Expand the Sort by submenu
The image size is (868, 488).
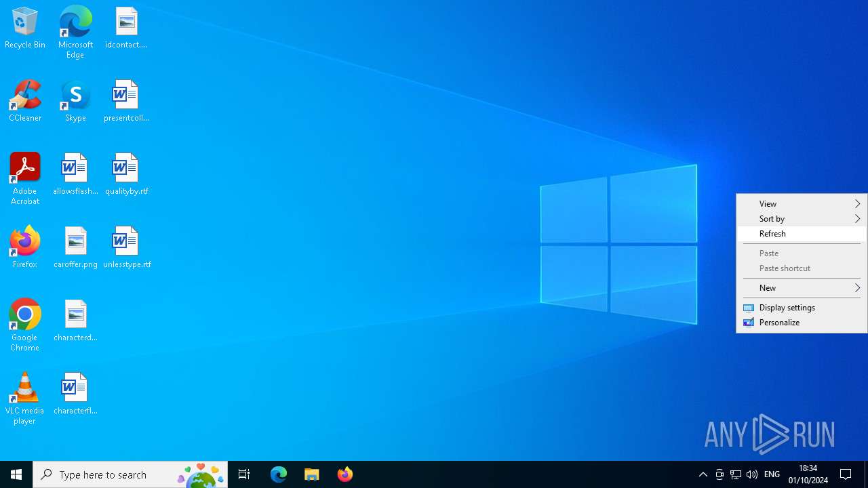[802, 219]
